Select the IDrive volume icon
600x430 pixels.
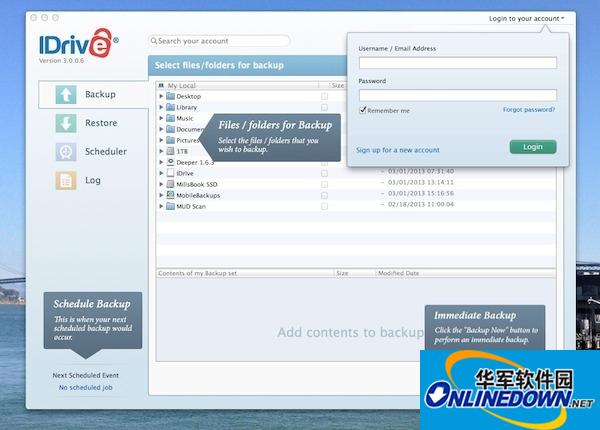point(170,173)
